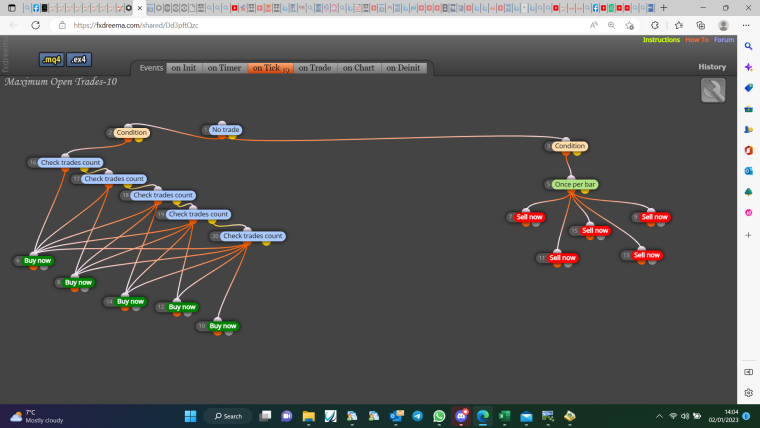This screenshot has width=760, height=428.
Task: Click the zoom magnifier icon in address bar
Action: (611, 25)
